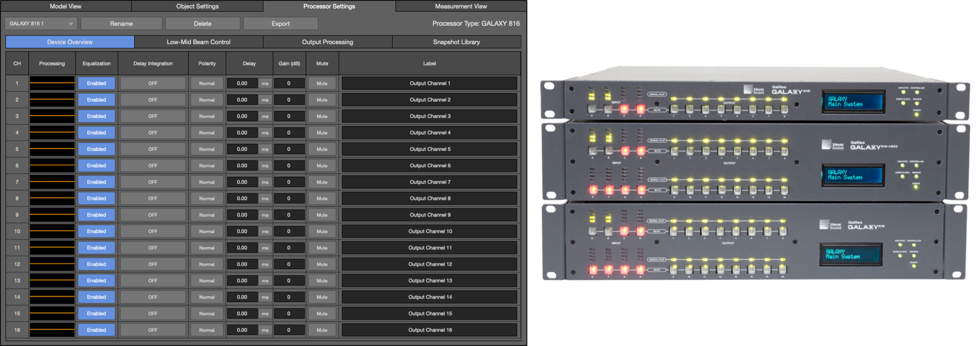Mute output channel 13
The height and width of the screenshot is (346, 980).
(322, 280)
